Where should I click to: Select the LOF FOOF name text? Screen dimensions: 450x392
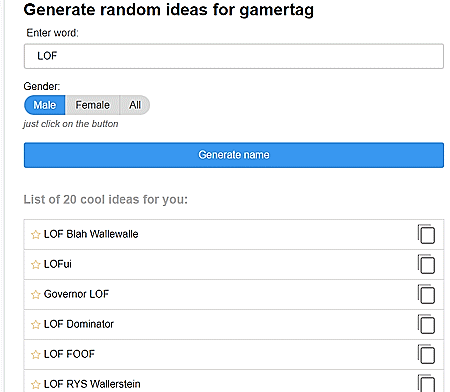69,354
